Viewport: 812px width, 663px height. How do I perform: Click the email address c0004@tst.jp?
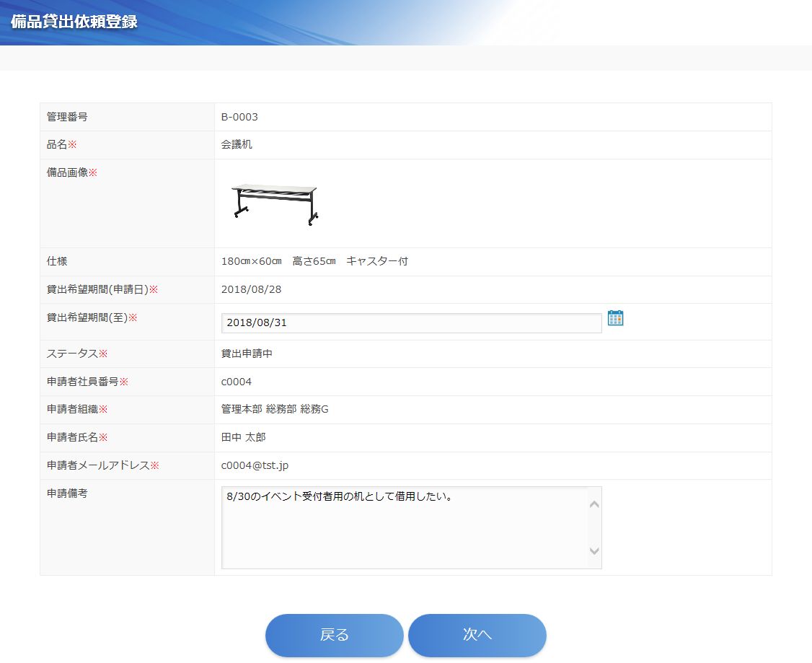pos(255,465)
